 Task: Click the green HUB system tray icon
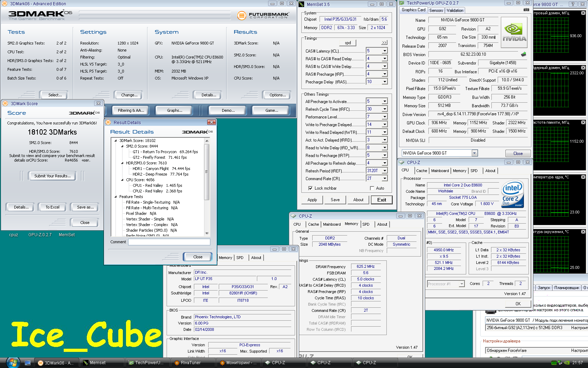554,363
